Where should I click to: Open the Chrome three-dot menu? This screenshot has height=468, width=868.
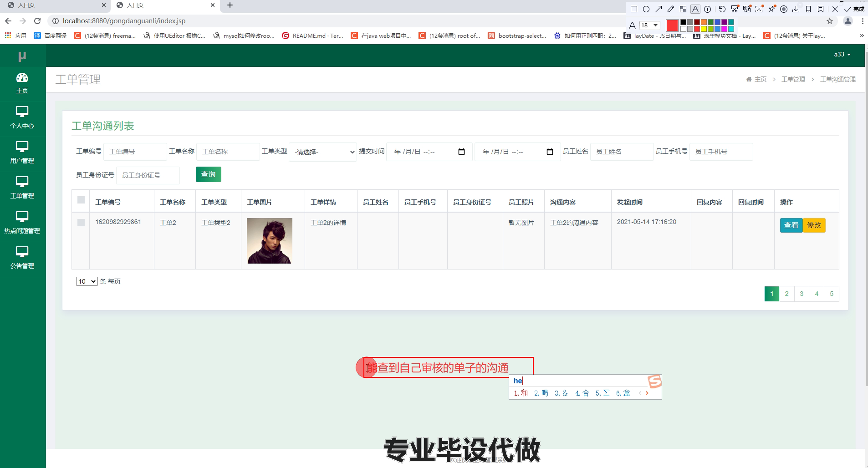click(863, 21)
